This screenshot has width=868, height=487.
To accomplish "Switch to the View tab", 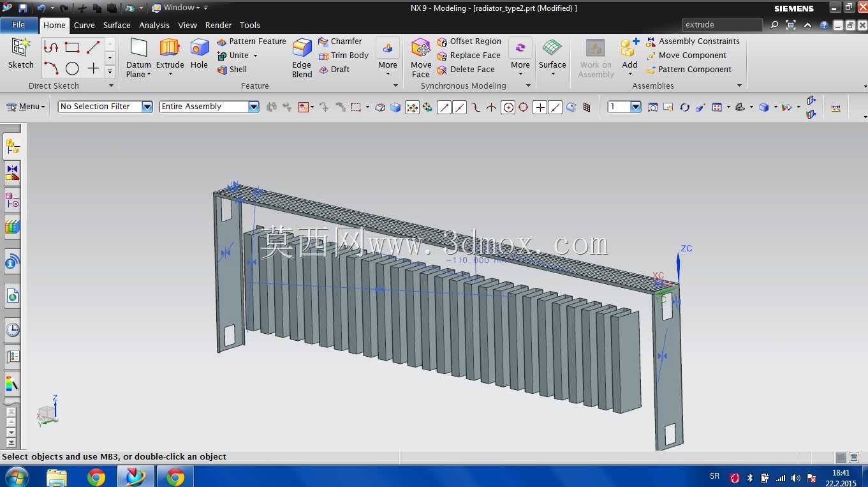I will tap(188, 26).
